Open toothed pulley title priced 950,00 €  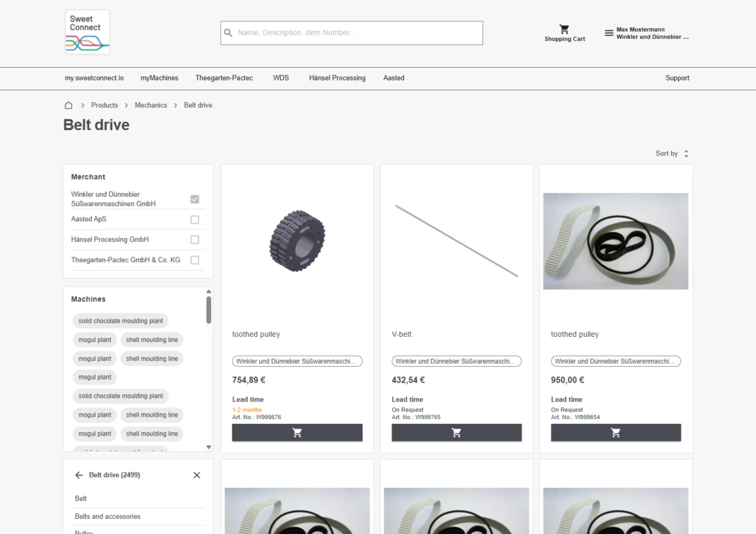[575, 334]
